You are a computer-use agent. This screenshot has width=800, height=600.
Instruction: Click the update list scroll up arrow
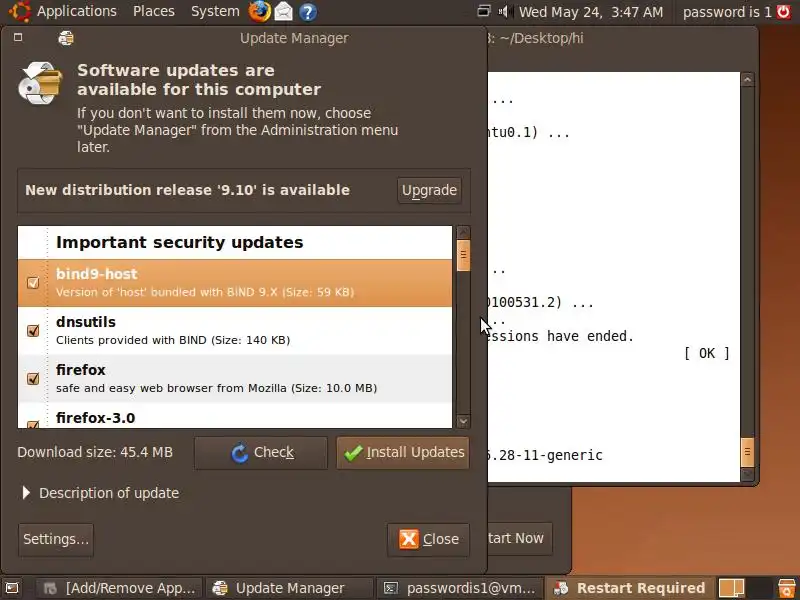pyautogui.click(x=463, y=233)
